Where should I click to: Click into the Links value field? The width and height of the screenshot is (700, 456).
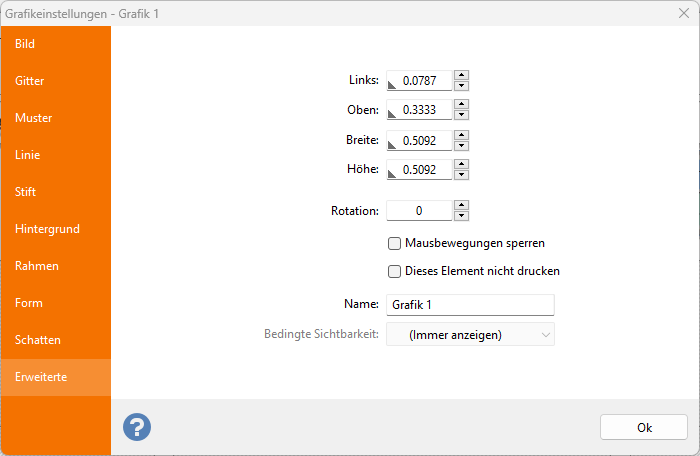(423, 81)
